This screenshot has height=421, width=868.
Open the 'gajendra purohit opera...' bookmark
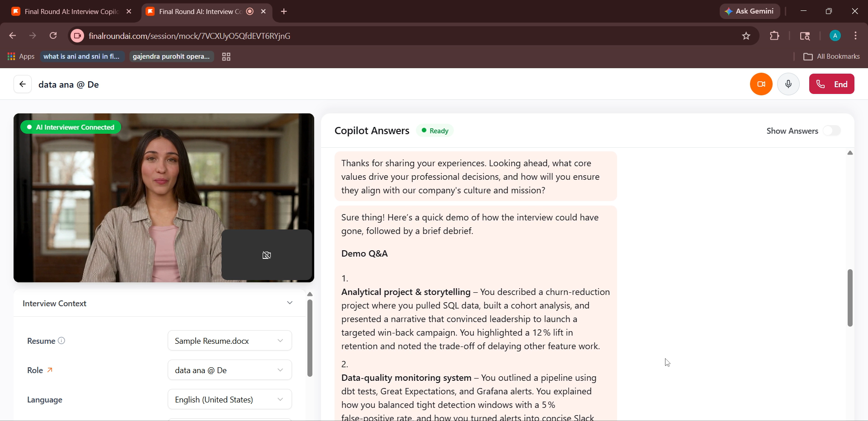171,56
